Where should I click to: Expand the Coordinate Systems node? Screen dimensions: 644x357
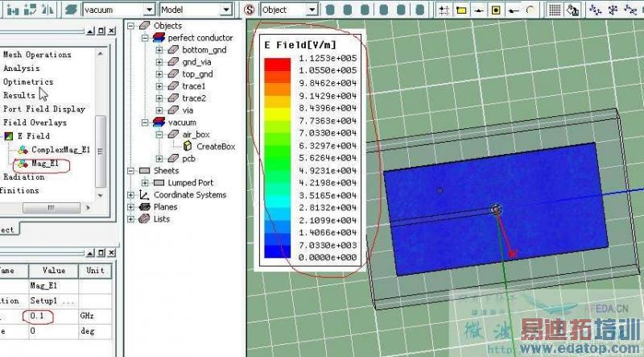click(130, 195)
